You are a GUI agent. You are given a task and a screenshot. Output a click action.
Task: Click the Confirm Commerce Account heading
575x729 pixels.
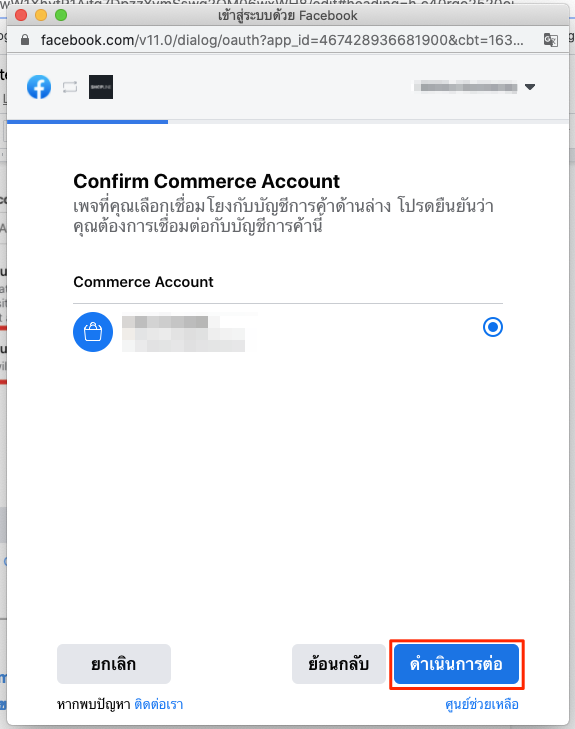coord(206,181)
